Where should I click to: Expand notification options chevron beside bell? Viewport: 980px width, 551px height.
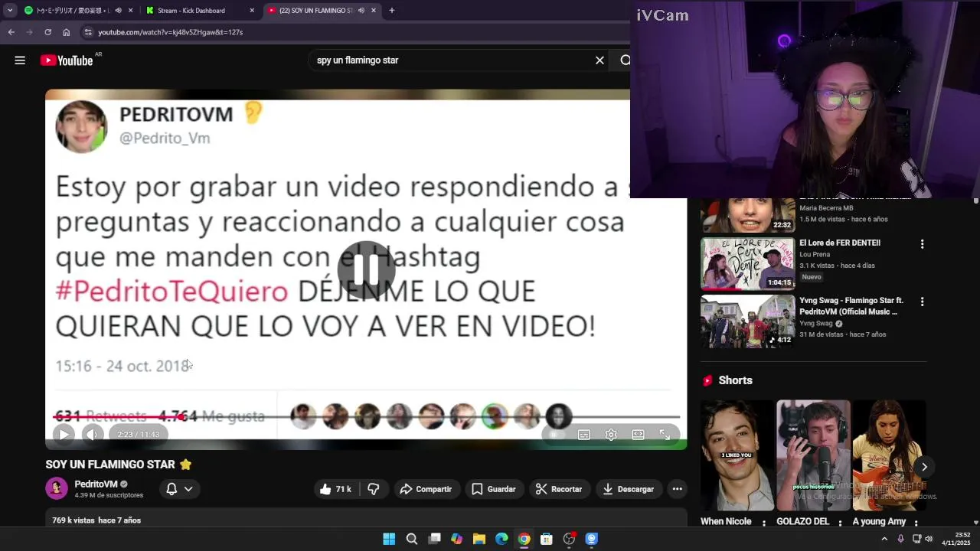click(x=188, y=489)
